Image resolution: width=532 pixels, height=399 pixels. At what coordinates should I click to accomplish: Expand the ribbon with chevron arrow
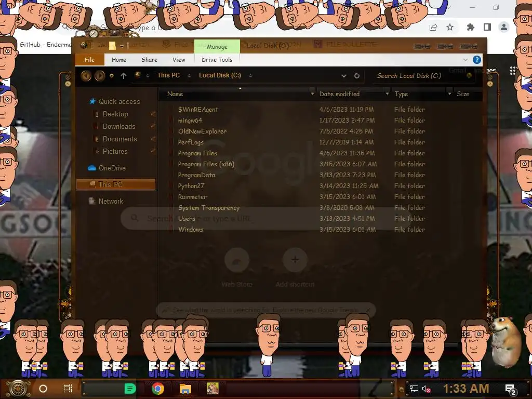coord(465,60)
